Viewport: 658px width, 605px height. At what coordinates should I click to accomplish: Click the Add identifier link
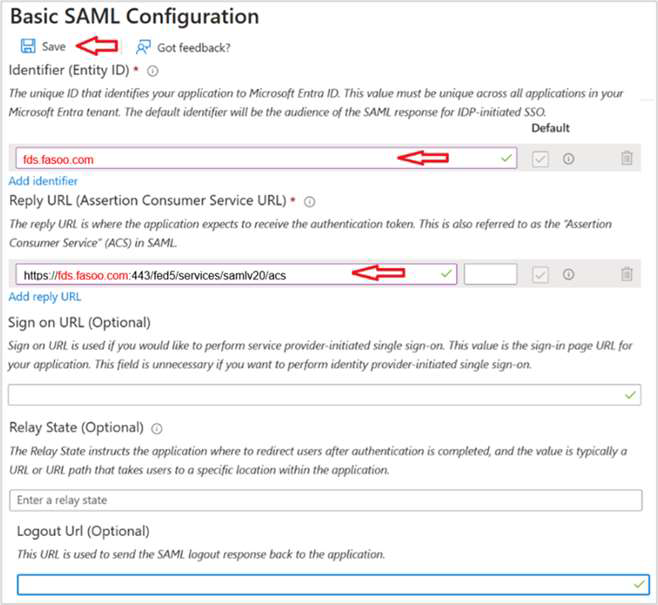click(43, 181)
